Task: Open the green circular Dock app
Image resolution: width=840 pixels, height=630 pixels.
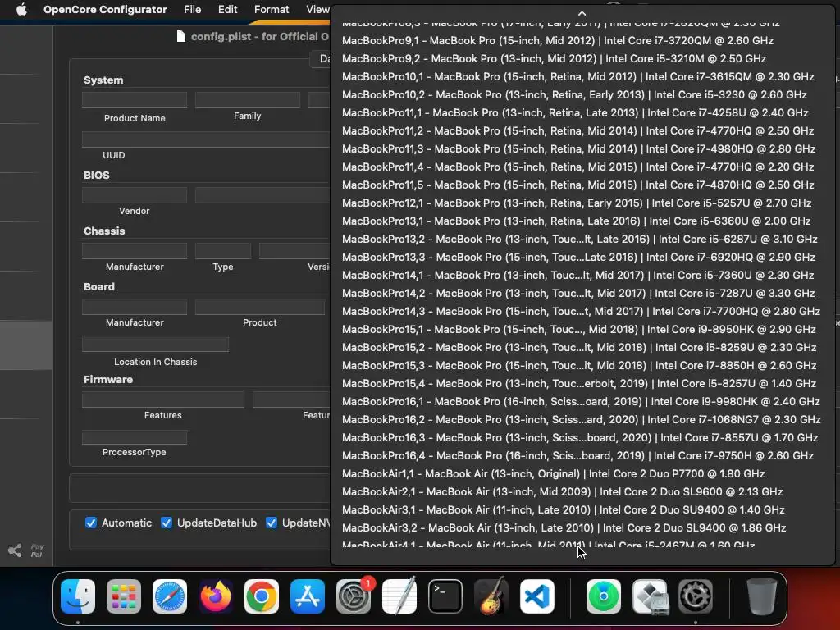Action: [604, 596]
